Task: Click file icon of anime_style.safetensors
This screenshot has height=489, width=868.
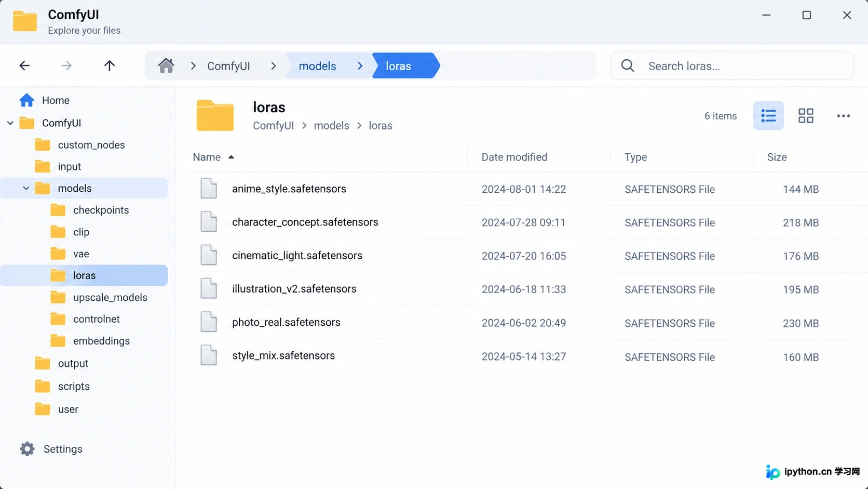Action: point(209,189)
